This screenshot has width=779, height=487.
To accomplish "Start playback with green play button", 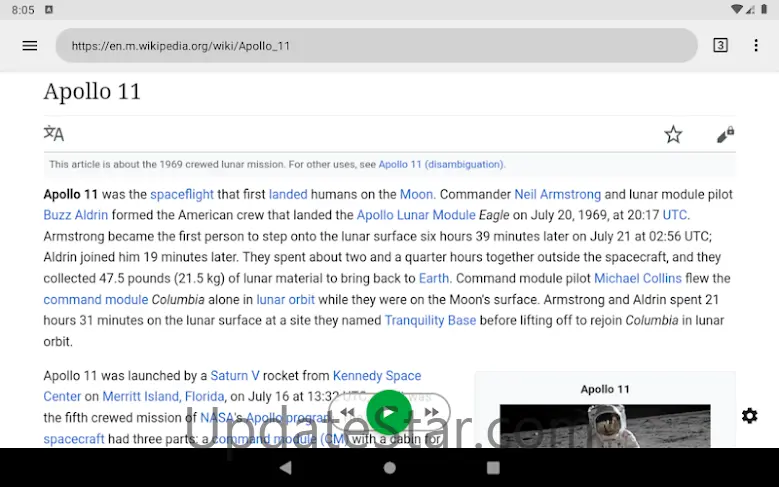I will tap(389, 412).
